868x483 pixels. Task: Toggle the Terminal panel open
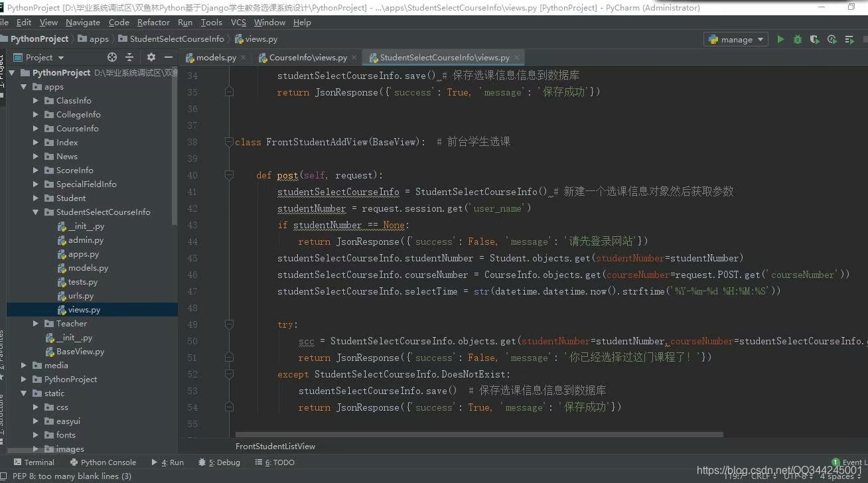click(34, 462)
